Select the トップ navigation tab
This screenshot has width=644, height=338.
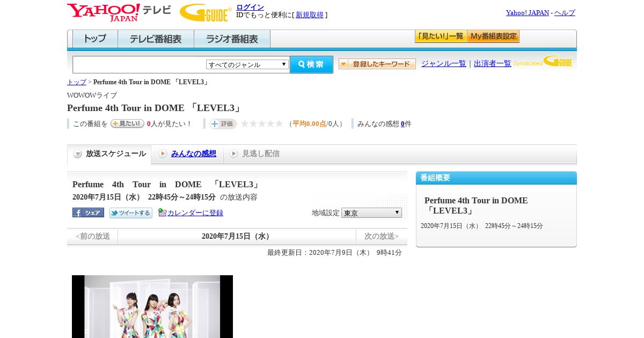(95, 39)
